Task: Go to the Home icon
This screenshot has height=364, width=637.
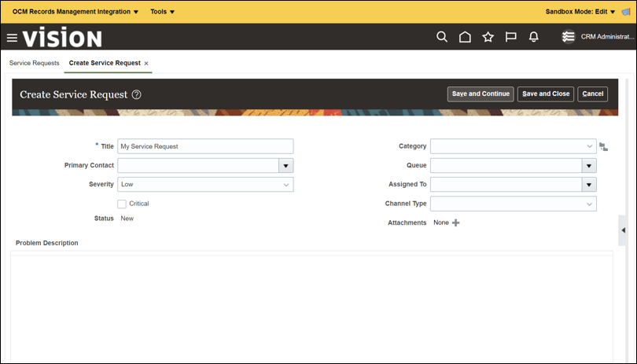Action: [x=465, y=37]
